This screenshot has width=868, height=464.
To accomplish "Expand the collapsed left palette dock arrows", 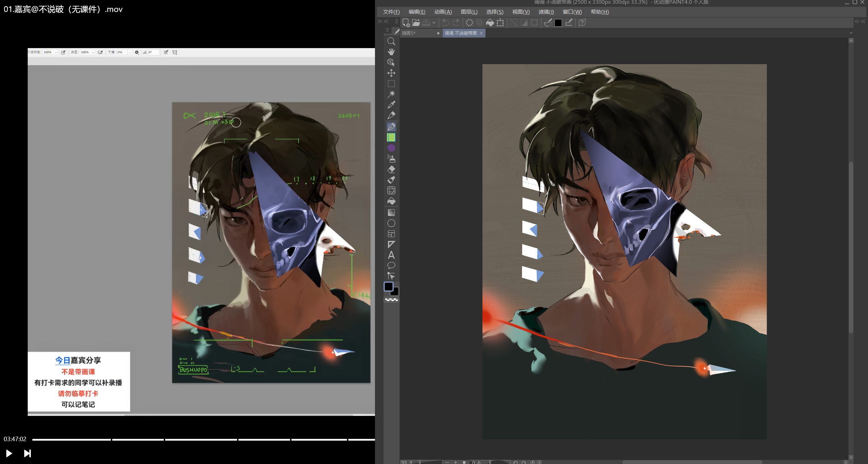I will click(x=380, y=21).
